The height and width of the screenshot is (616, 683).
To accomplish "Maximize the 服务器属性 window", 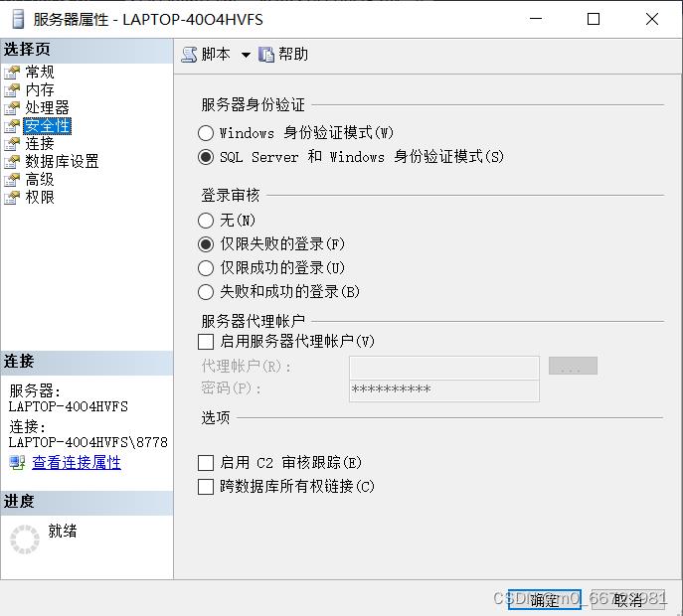I will tap(594, 19).
